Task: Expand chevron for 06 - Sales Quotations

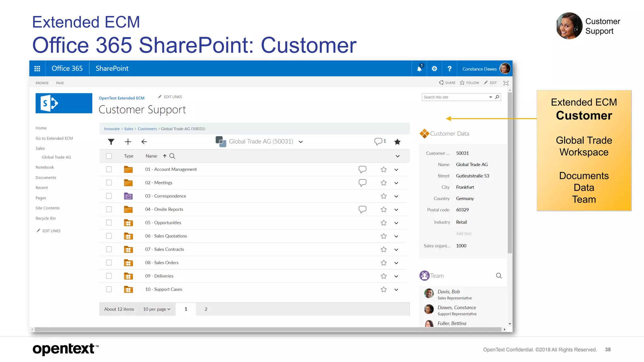Action: click(396, 236)
